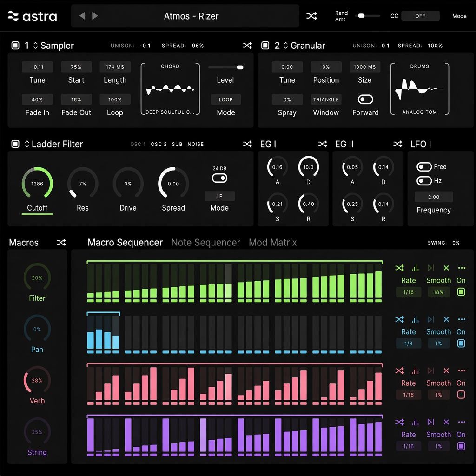Click the Mode button in the header
This screenshot has width=476, height=476.
pyautogui.click(x=459, y=16)
